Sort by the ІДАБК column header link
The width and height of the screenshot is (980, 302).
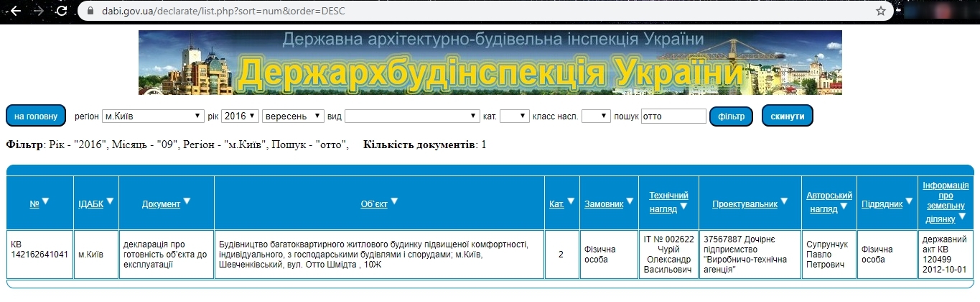point(91,204)
